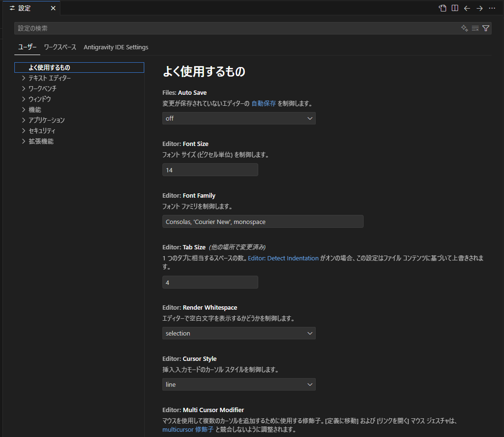Navigate forward with right arrow

480,8
